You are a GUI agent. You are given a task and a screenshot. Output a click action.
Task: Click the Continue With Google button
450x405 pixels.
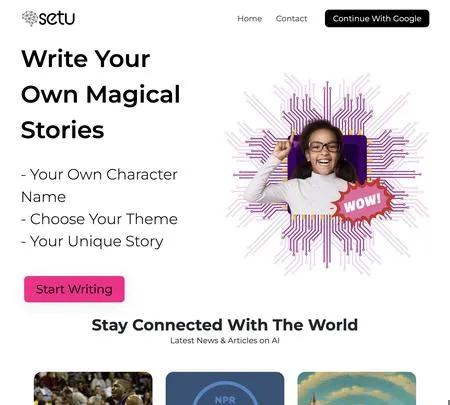(377, 18)
